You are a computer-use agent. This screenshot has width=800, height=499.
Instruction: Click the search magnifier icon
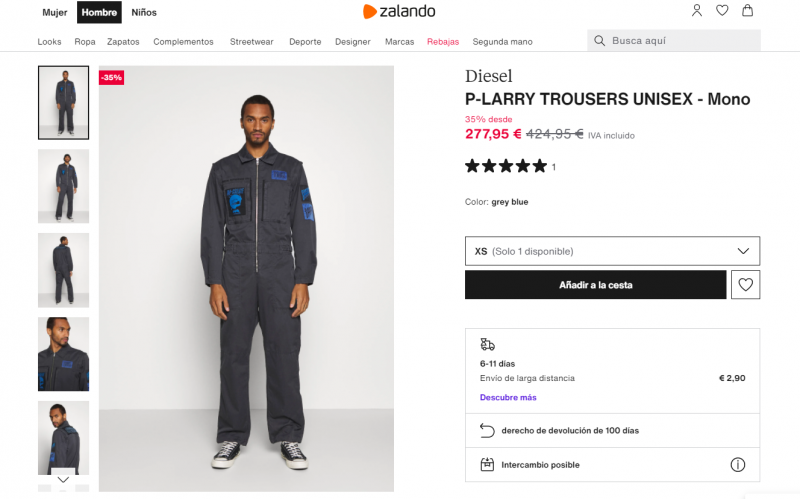(600, 41)
